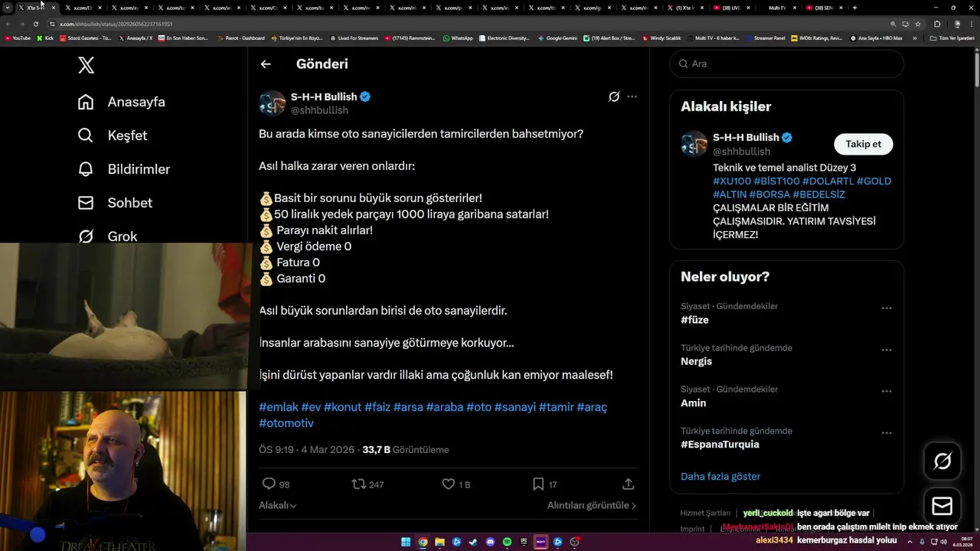Viewport: 980px width, 551px height.
Task: Open the tab search dropdown at far left
Action: tap(8, 8)
